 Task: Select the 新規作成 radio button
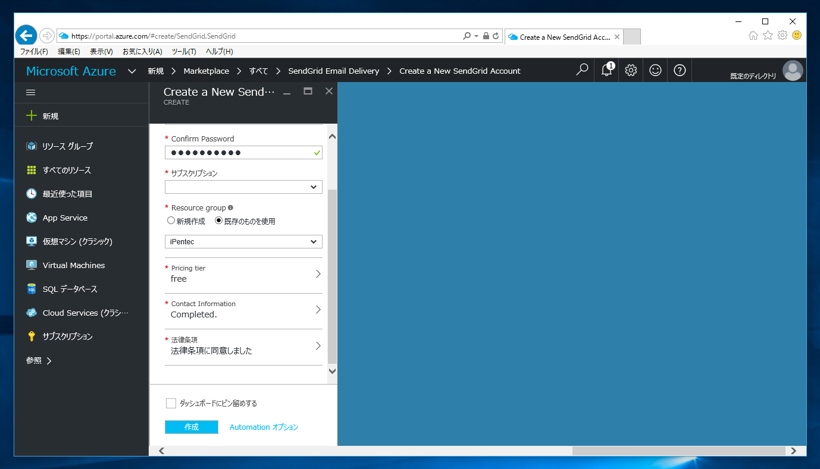[170, 220]
